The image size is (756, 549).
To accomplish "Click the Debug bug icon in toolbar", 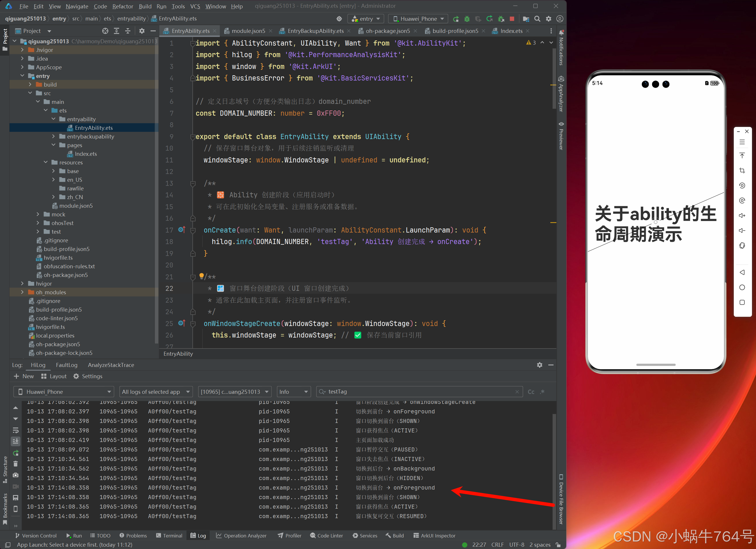I will tap(467, 19).
